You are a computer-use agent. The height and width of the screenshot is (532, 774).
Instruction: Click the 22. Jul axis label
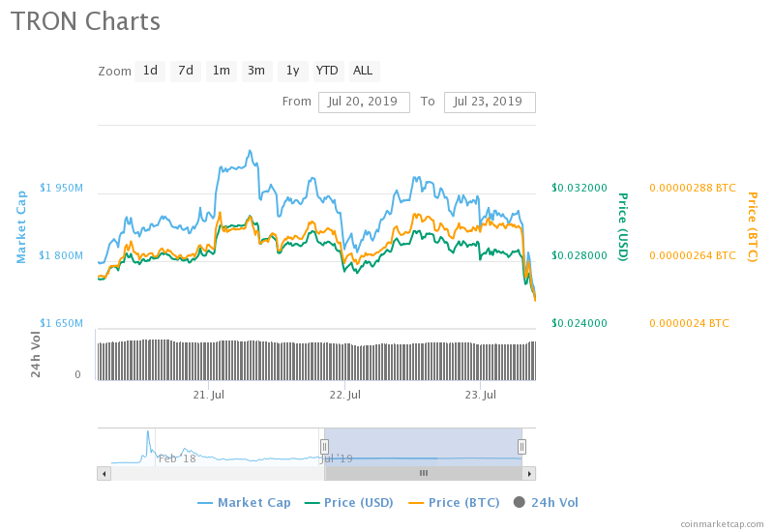coord(345,395)
